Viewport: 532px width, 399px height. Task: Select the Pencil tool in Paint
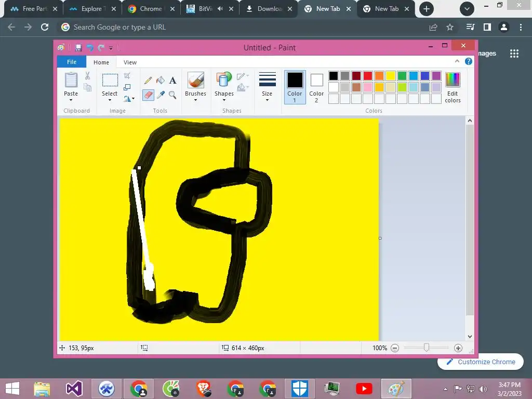tap(148, 81)
